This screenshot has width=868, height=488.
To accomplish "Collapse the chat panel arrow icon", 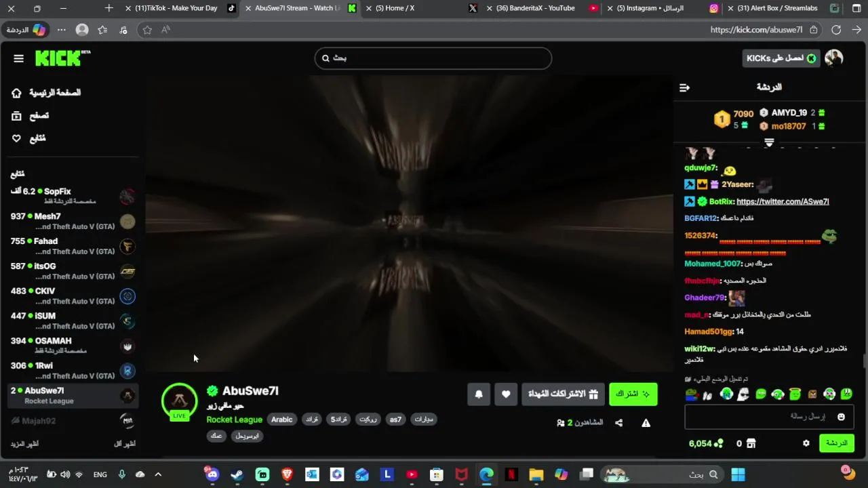I will point(684,87).
